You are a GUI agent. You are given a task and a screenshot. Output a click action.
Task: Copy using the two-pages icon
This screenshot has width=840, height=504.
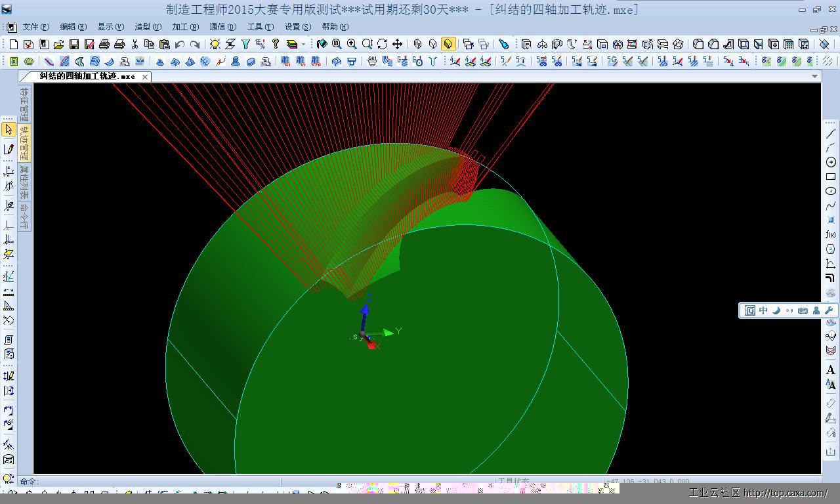150,44
